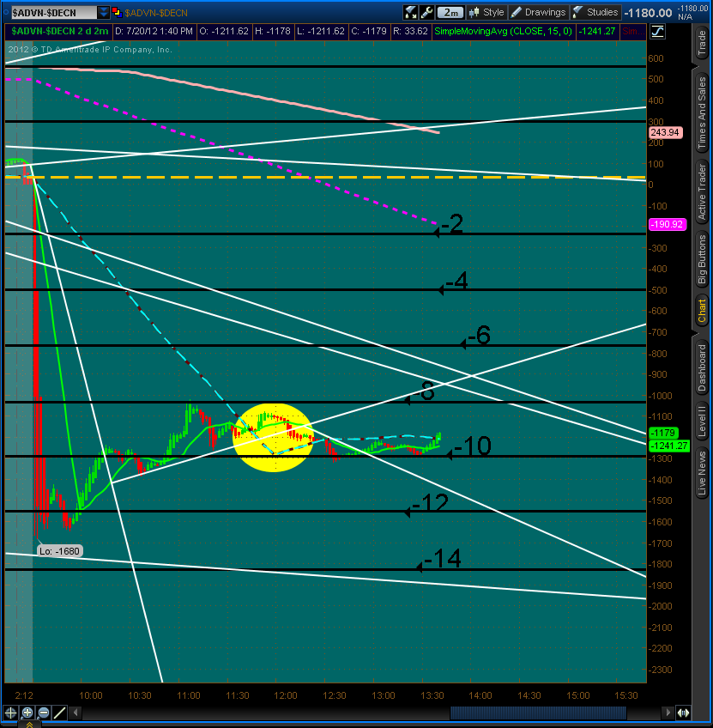Click the -1179 green last price bubble

pos(663,433)
